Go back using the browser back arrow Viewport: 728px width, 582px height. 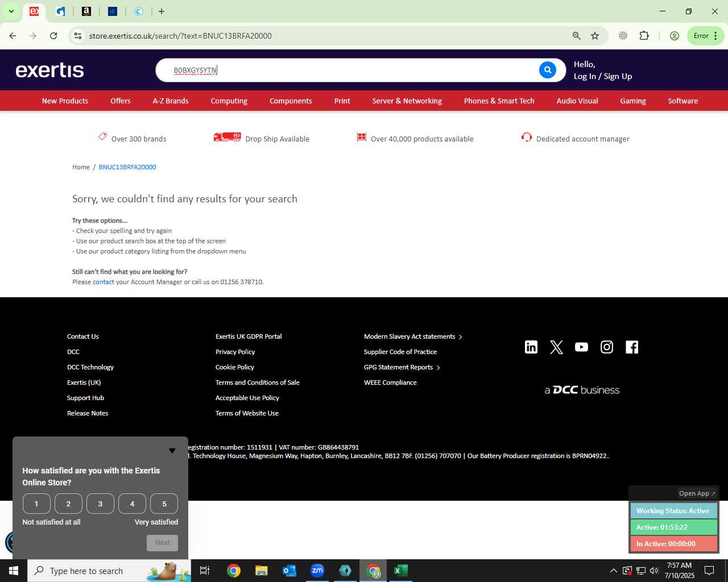[x=13, y=36]
